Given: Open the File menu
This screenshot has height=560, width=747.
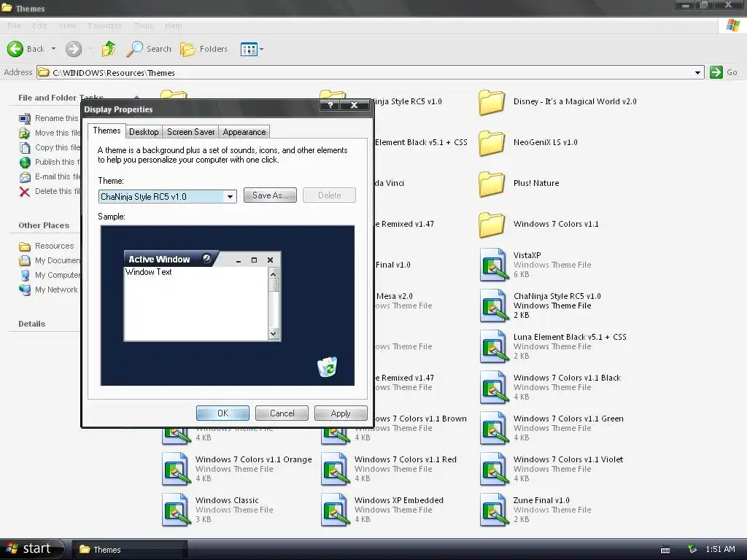Looking at the screenshot, I should [x=14, y=26].
